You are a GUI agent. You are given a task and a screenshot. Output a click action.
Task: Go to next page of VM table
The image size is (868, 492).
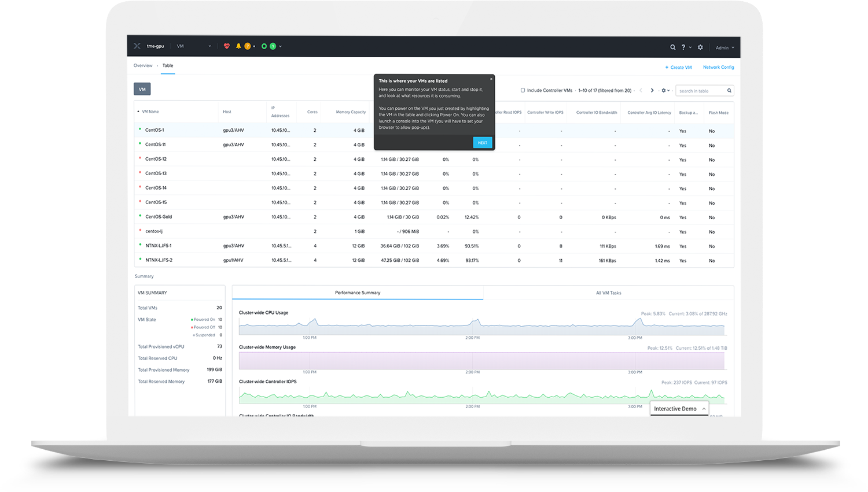coord(652,90)
